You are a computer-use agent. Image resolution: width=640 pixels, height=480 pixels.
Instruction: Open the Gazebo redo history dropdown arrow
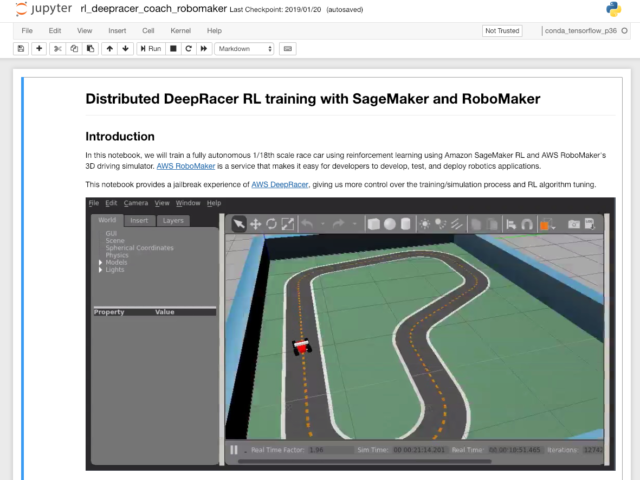(354, 224)
